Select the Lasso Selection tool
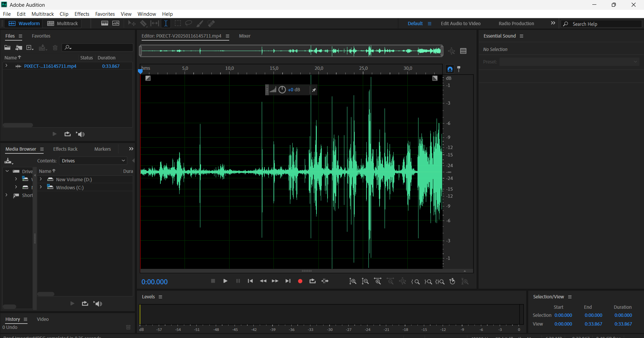The height and width of the screenshot is (338, 644). coord(189,23)
